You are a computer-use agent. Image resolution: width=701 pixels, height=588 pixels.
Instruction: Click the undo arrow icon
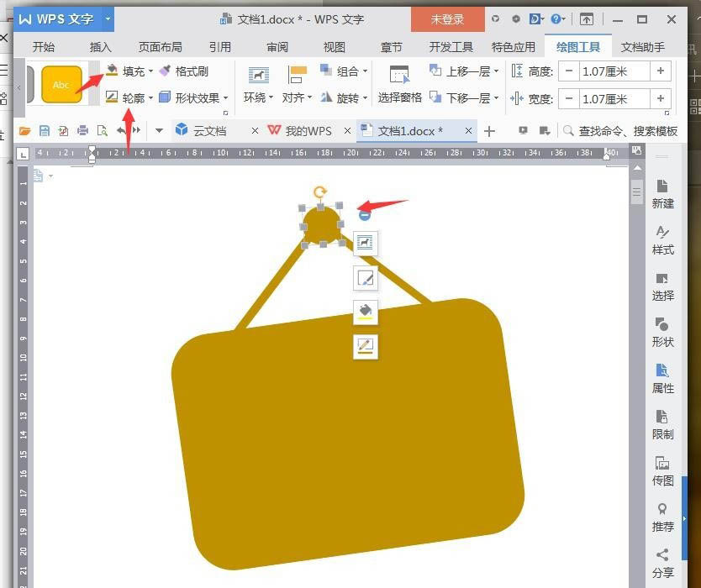121,130
